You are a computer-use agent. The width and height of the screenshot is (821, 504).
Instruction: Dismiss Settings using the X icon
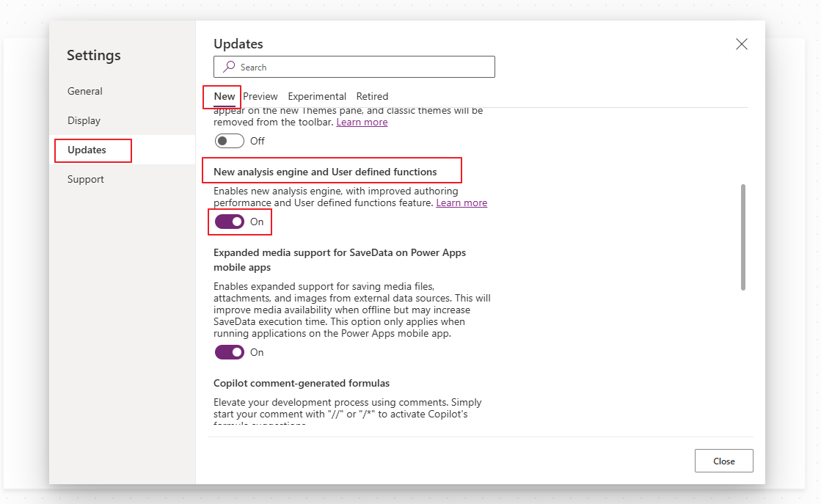(x=741, y=44)
